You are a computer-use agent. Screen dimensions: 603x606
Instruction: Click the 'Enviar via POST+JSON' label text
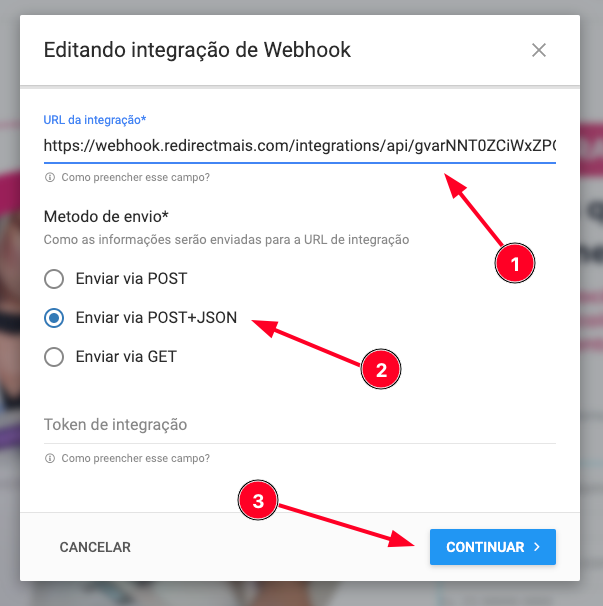coord(156,318)
